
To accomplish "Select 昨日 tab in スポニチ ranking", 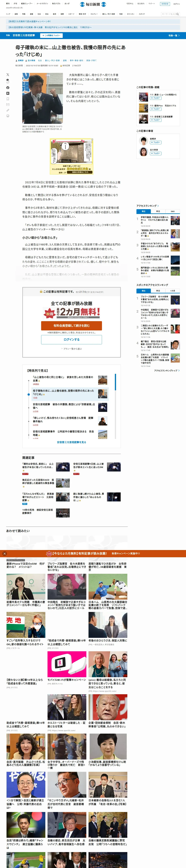I will (158, 290).
